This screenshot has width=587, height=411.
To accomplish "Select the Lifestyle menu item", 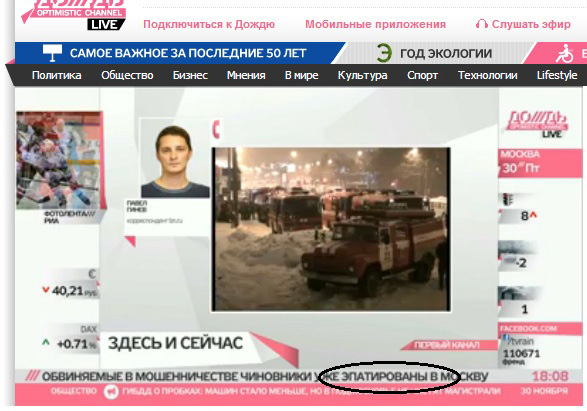I will pyautogui.click(x=557, y=75).
